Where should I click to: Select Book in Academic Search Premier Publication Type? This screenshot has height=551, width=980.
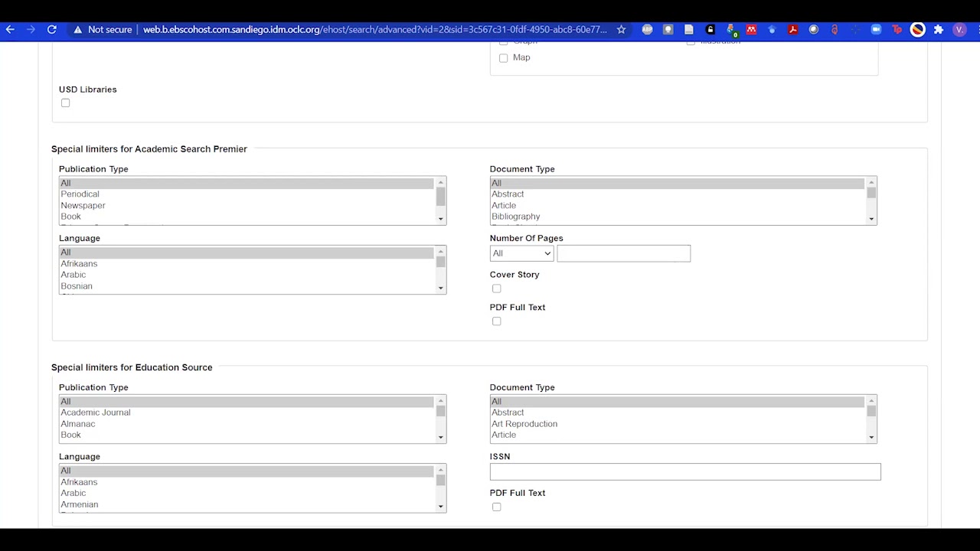tap(247, 217)
